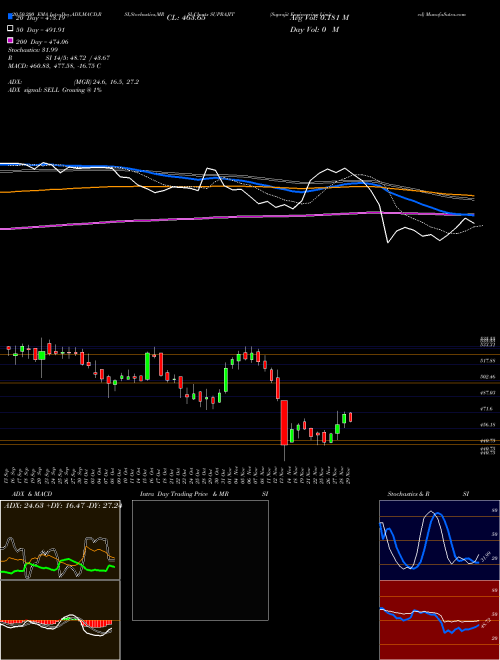
Task: Click the blue 20 Day EMA legend swatch
Action: pos(11,17)
